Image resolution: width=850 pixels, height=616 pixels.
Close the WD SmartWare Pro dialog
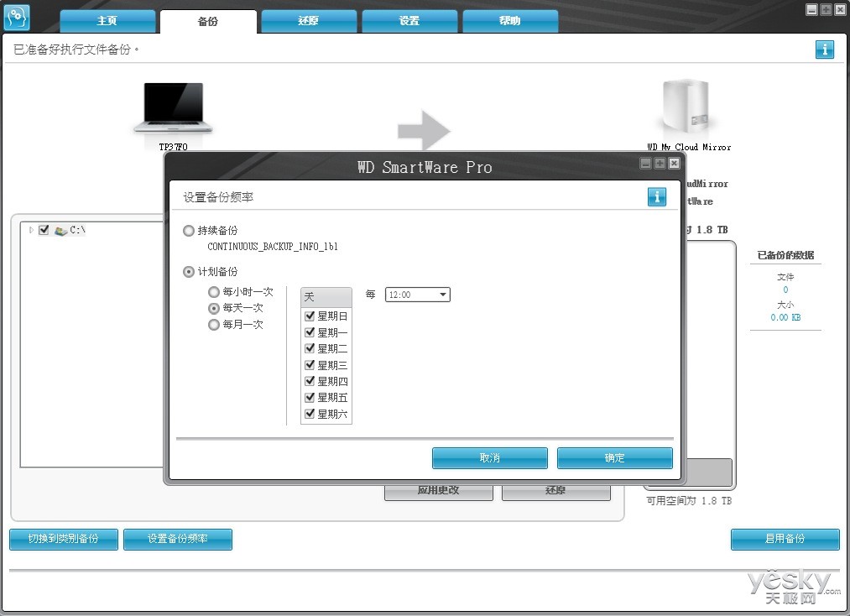pos(674,163)
